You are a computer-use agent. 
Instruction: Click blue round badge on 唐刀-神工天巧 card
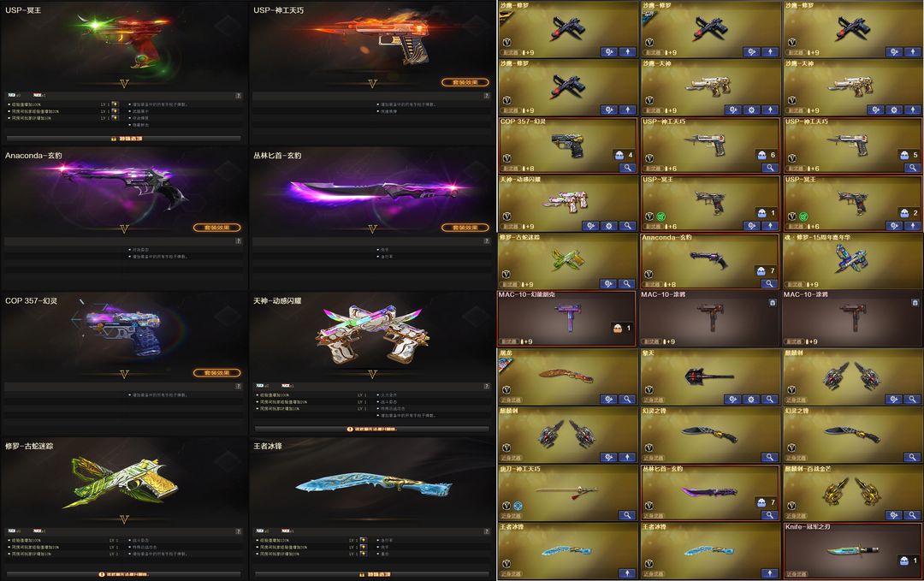tap(518, 506)
